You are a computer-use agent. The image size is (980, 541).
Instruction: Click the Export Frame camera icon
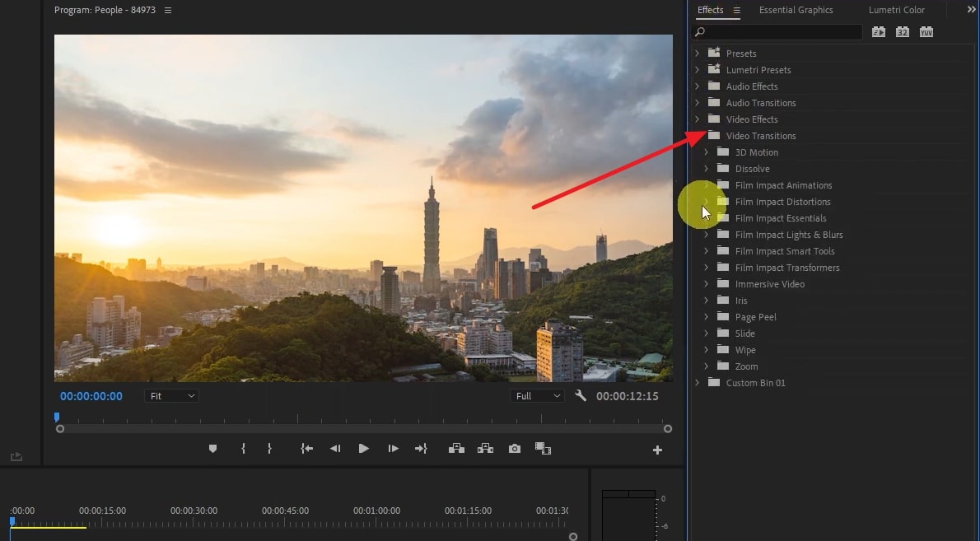click(x=515, y=449)
